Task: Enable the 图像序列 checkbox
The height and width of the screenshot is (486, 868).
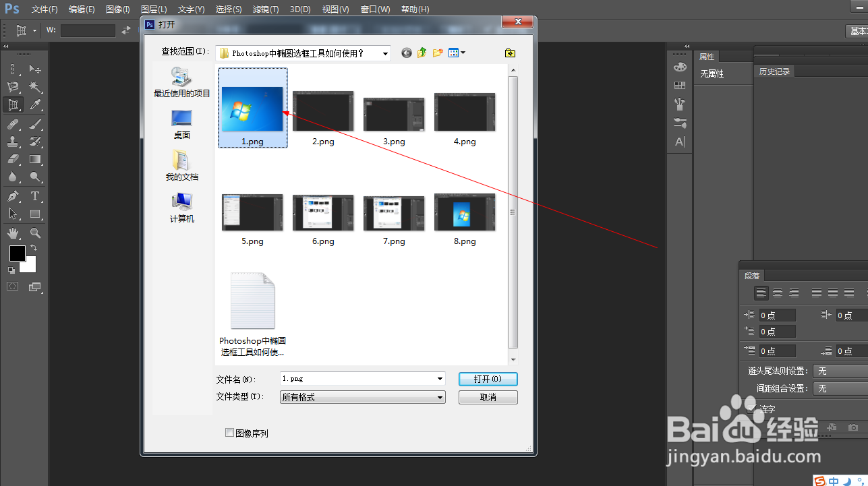Action: pos(230,433)
